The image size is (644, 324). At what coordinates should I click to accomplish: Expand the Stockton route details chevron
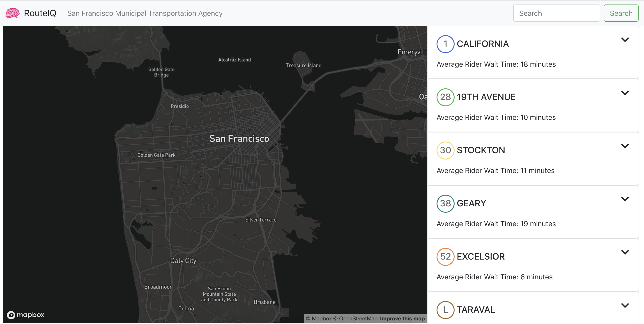pyautogui.click(x=625, y=146)
